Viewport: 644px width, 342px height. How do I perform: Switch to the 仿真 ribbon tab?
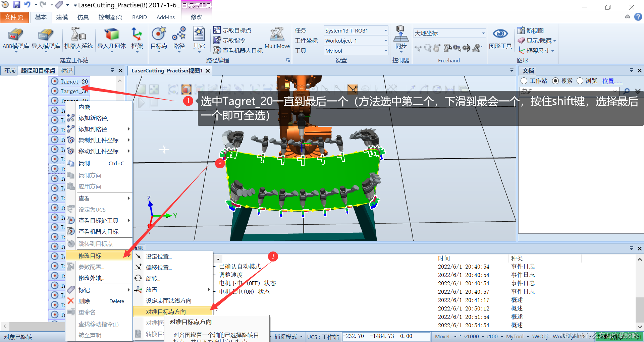tap(83, 17)
